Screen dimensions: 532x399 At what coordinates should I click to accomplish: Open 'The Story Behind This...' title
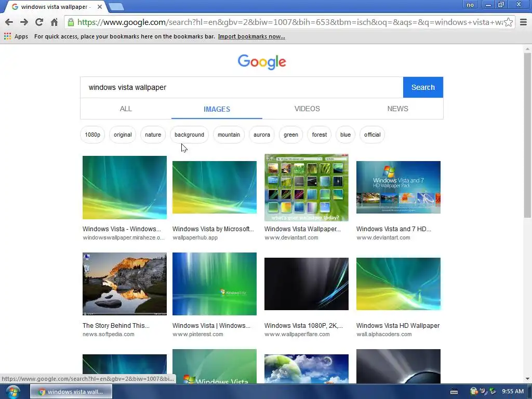coord(116,326)
